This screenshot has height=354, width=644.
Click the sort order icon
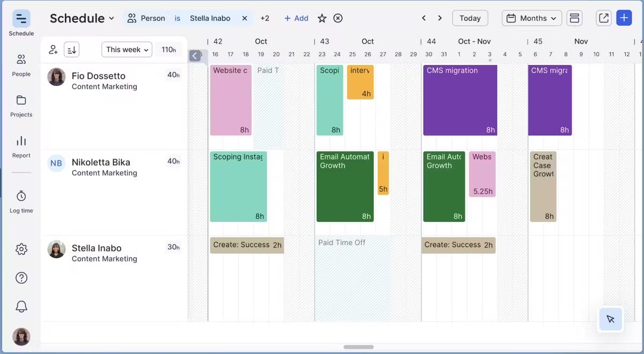click(x=71, y=50)
